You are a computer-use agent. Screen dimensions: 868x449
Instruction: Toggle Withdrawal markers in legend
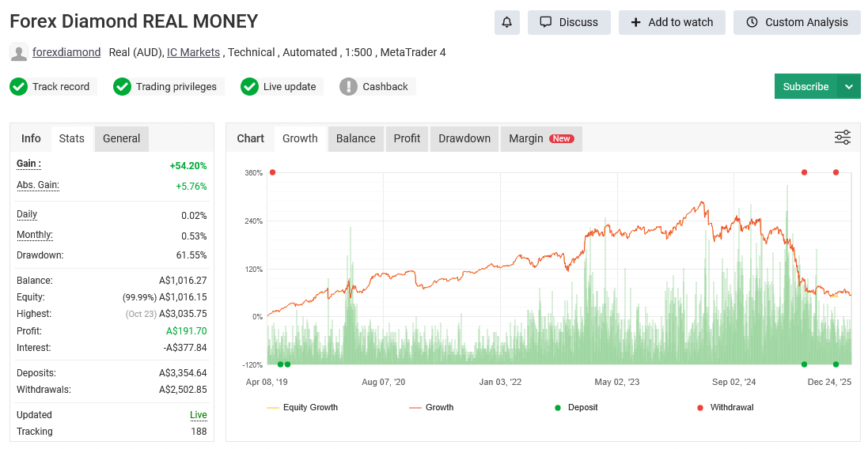(726, 408)
